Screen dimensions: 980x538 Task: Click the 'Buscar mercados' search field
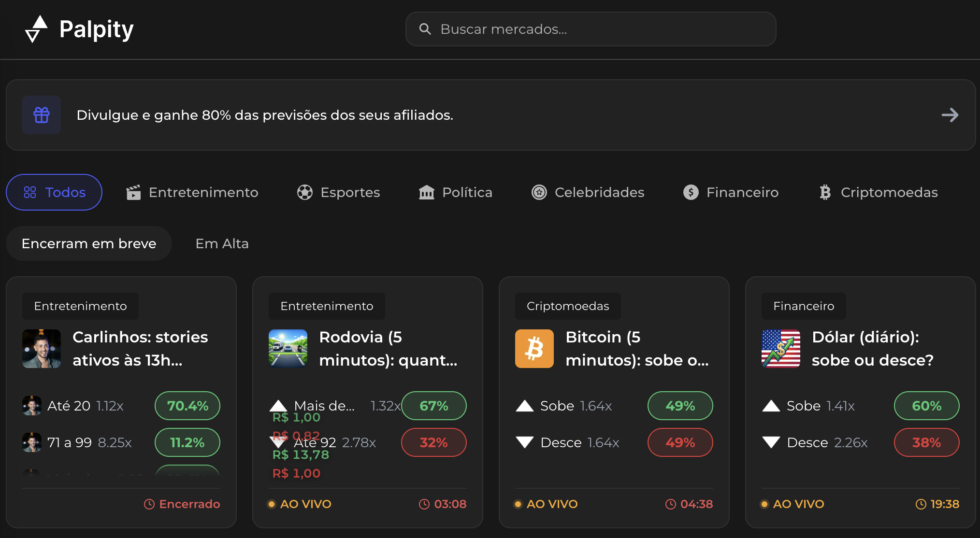pyautogui.click(x=590, y=29)
